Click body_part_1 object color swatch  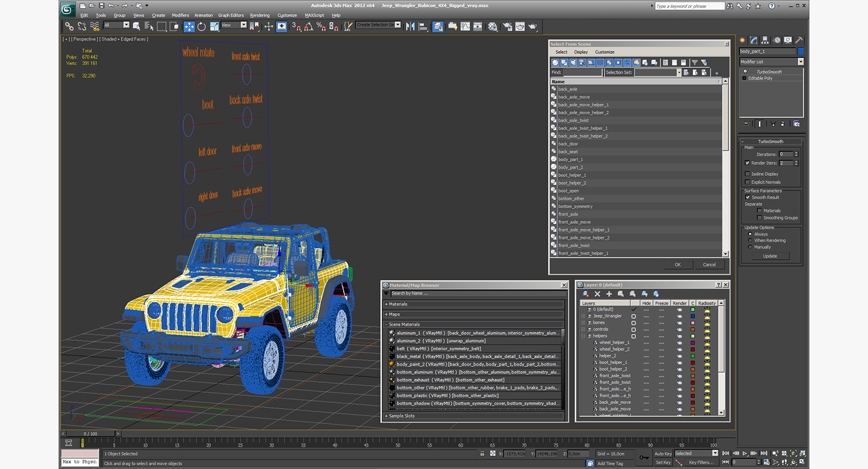(801, 52)
